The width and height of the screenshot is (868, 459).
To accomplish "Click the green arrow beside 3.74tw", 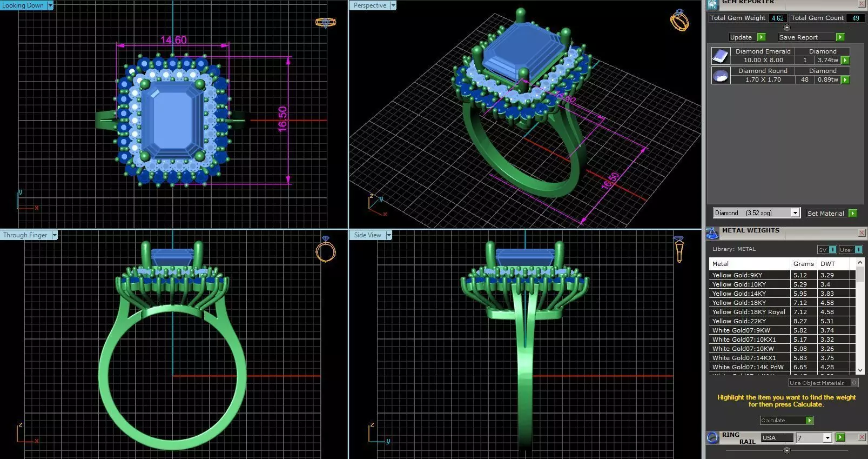I will (x=845, y=61).
